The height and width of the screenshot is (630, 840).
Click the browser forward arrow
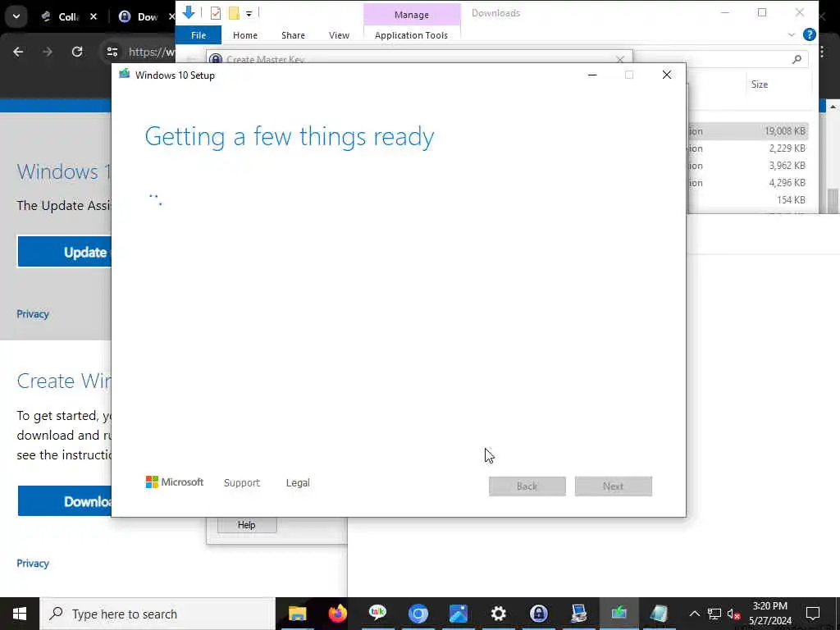pyautogui.click(x=48, y=52)
